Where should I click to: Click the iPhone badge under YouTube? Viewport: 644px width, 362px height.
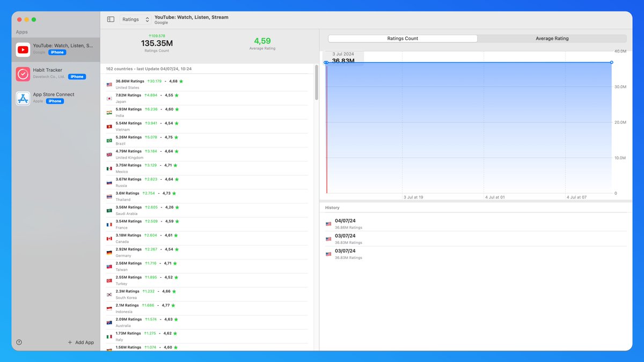click(57, 52)
